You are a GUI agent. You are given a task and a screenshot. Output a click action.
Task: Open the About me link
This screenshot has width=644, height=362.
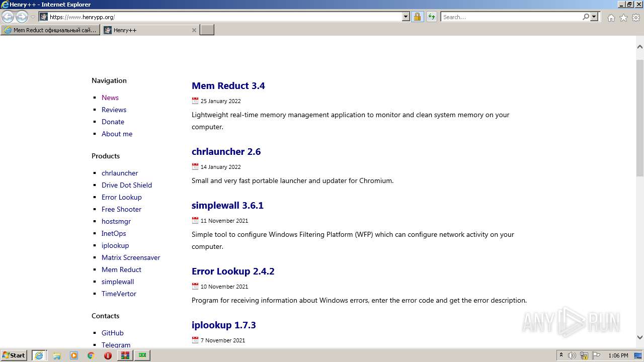pos(117,134)
